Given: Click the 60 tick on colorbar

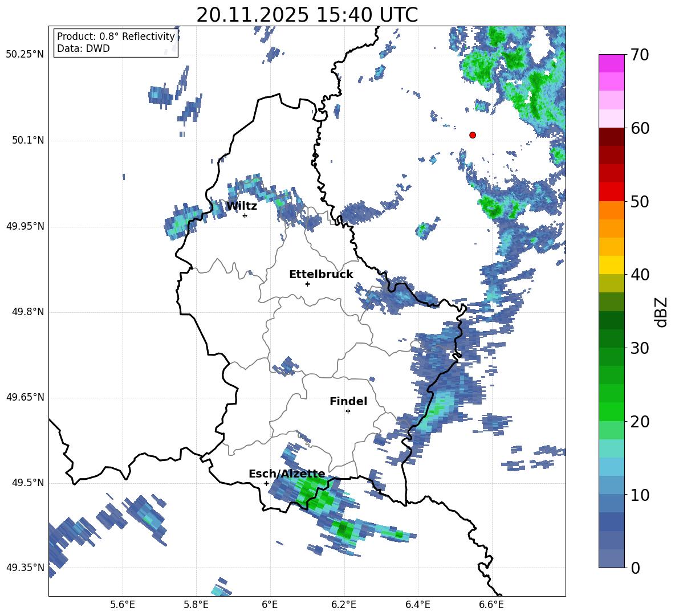Looking at the screenshot, I should (x=640, y=128).
